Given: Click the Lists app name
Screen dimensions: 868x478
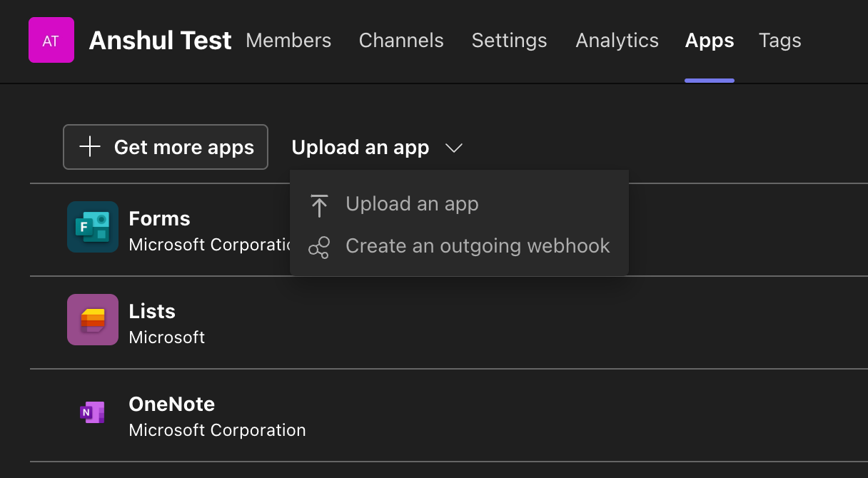Looking at the screenshot, I should (x=152, y=311).
